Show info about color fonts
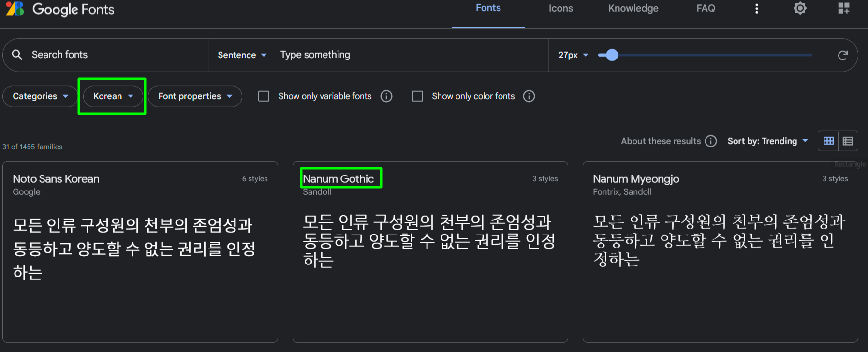Viewport: 868px width, 352px height. tap(529, 96)
